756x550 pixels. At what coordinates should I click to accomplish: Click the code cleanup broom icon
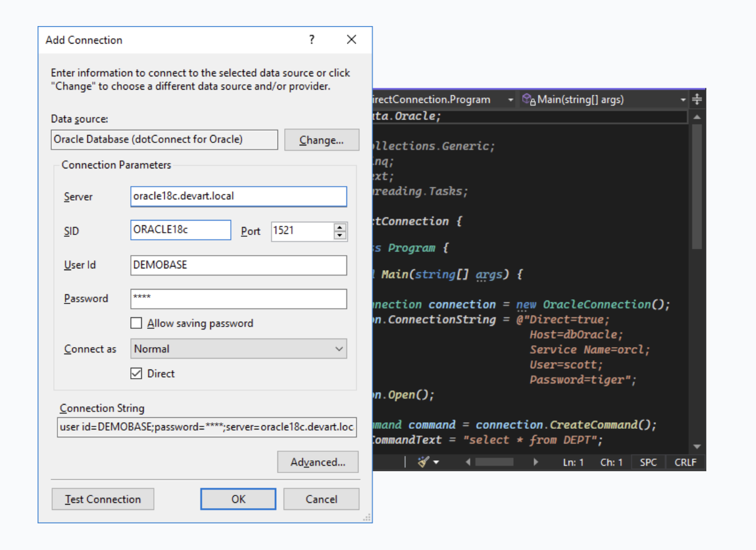[x=423, y=462]
